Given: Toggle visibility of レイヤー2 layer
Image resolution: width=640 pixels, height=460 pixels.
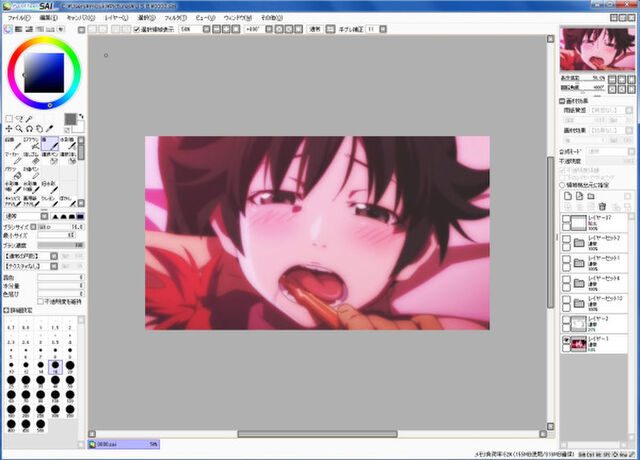Looking at the screenshot, I should click(x=566, y=320).
